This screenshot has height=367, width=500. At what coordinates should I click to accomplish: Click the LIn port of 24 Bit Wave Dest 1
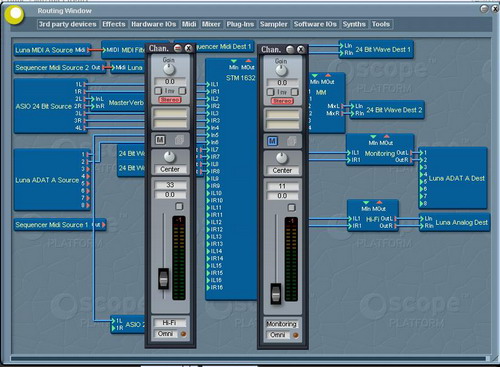click(x=341, y=46)
